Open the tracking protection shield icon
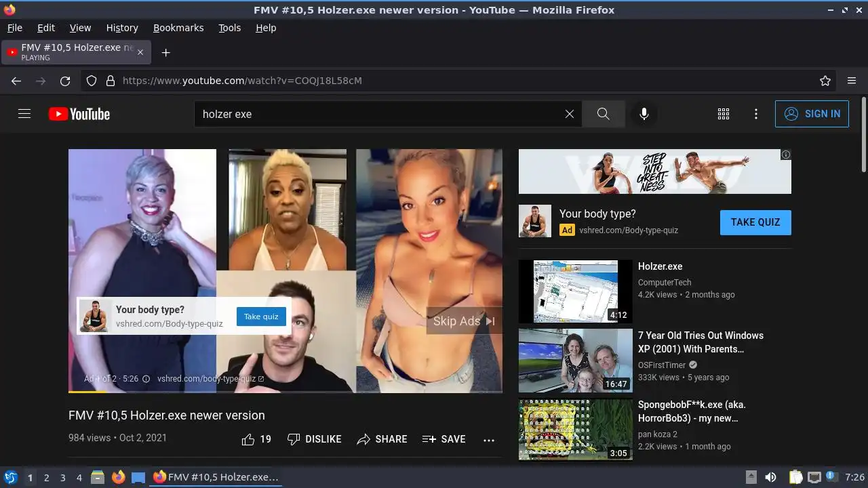The image size is (868, 488). (92, 81)
